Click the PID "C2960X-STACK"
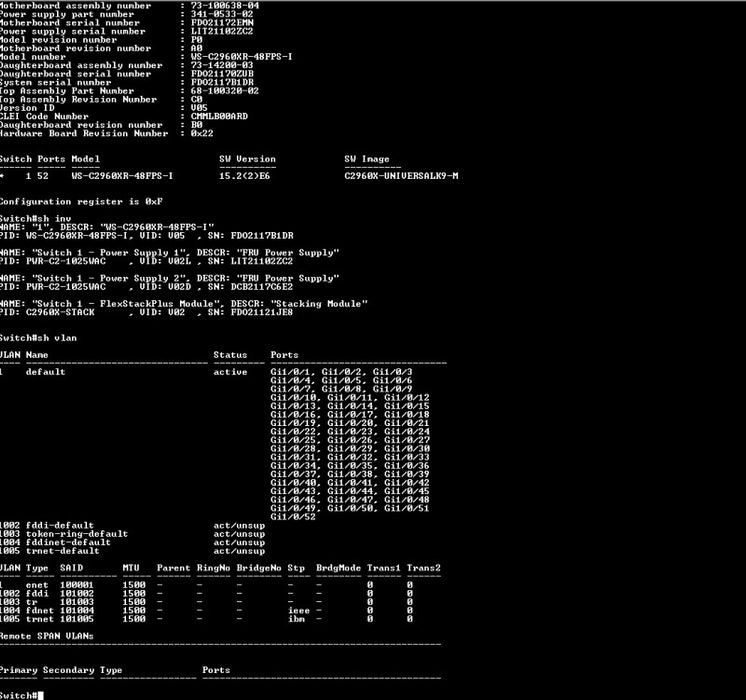 pyautogui.click(x=60, y=313)
